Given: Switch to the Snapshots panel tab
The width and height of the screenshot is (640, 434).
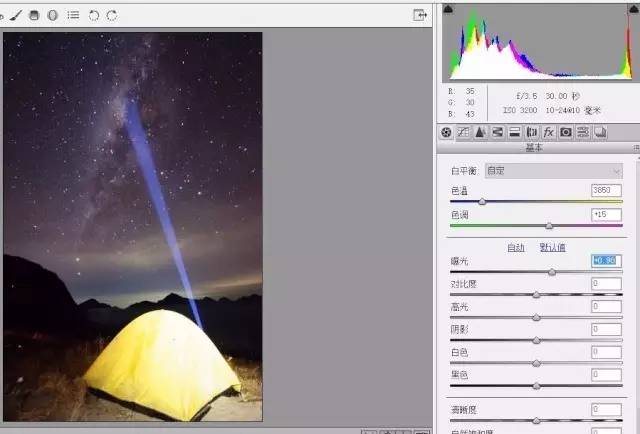Looking at the screenshot, I should 600,132.
